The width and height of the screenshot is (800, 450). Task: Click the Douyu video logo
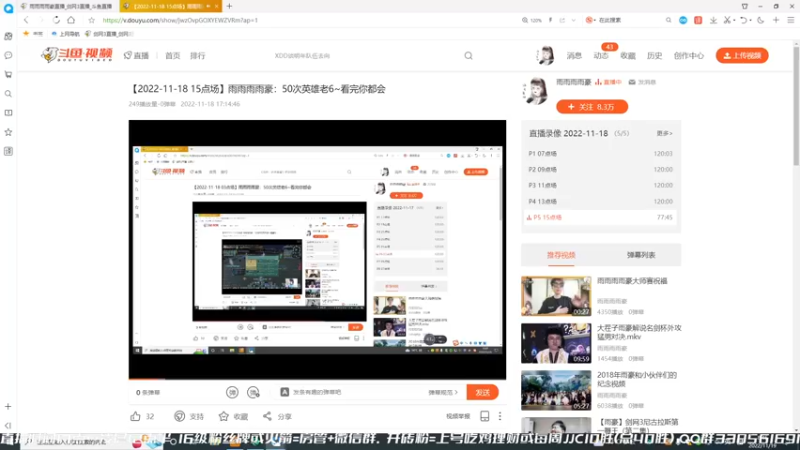(77, 55)
